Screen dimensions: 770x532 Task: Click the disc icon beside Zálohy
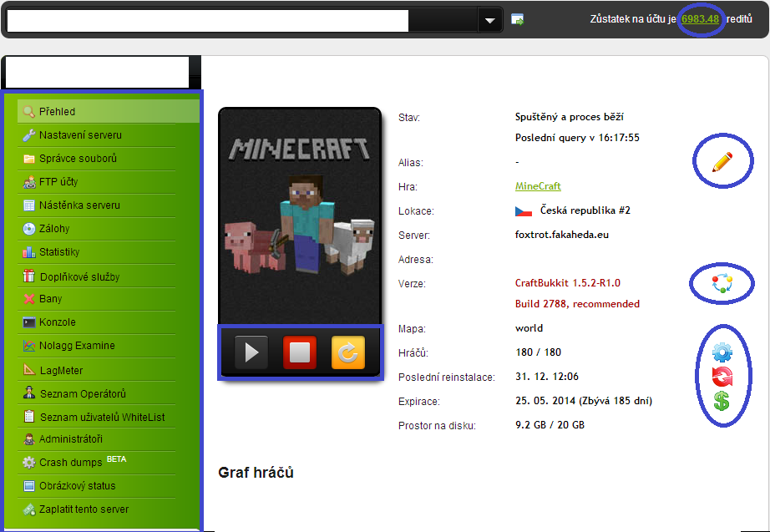pos(29,229)
